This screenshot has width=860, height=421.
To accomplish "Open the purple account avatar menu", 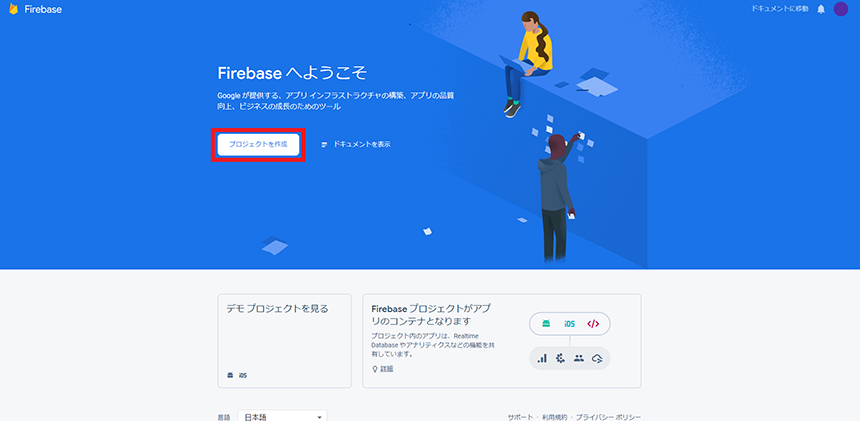I will tap(841, 9).
